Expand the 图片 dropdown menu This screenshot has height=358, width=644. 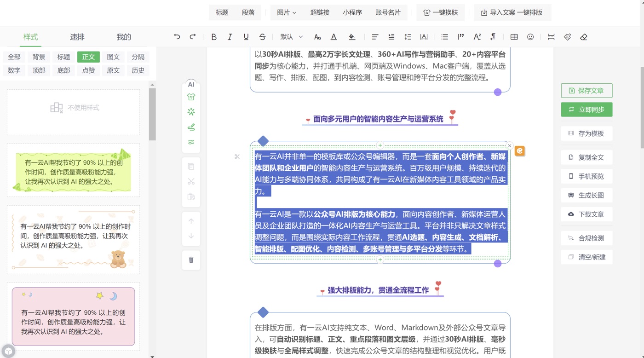(287, 12)
